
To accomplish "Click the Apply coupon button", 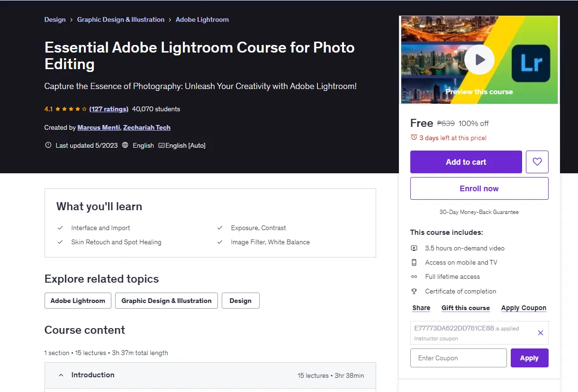I will coord(530,358).
